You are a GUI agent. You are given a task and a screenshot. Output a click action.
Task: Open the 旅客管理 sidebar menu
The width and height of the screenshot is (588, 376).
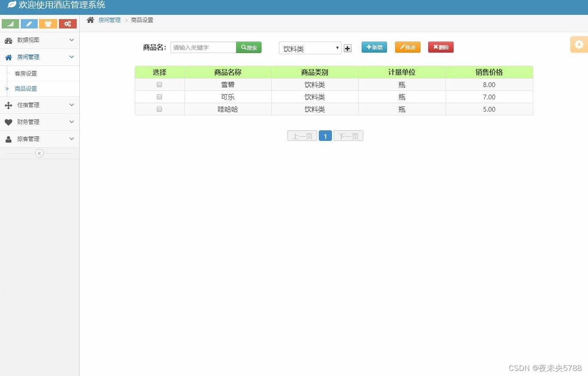(39, 139)
